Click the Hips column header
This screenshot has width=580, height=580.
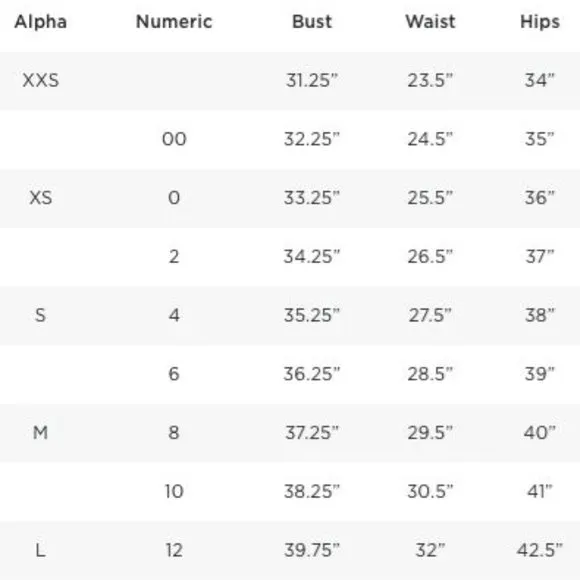click(x=540, y=22)
